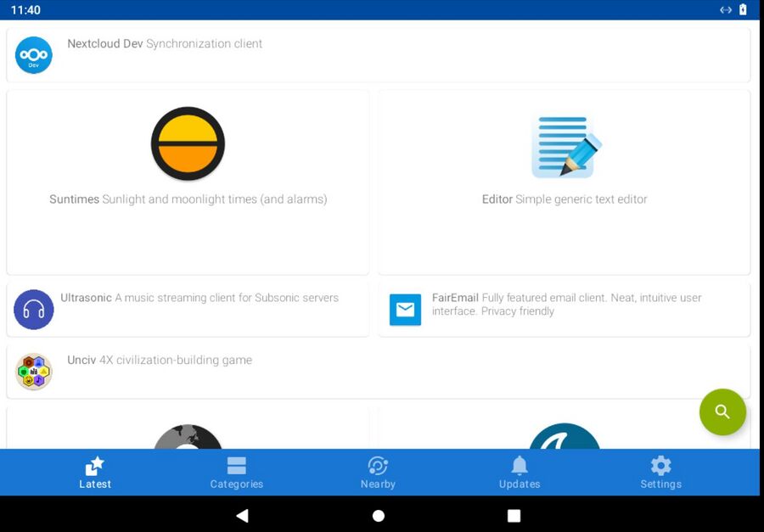The width and height of the screenshot is (764, 532).
Task: Click the Nearby swap icon
Action: tap(378, 466)
